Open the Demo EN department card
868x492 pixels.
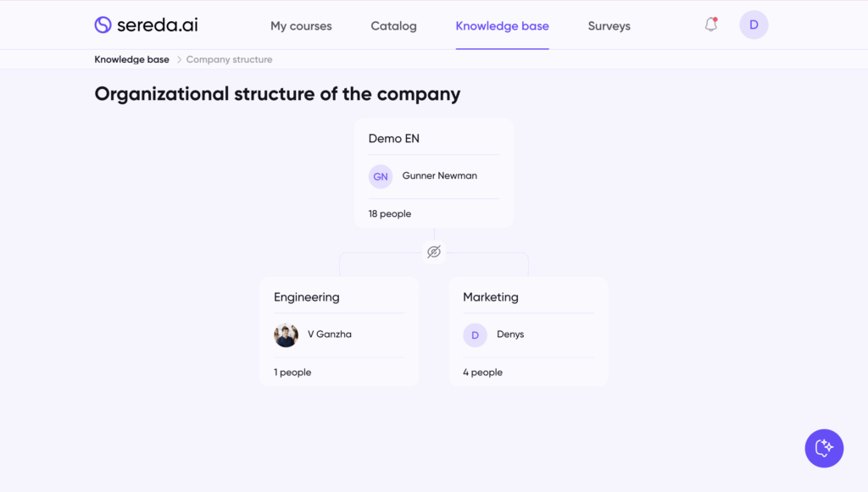394,138
